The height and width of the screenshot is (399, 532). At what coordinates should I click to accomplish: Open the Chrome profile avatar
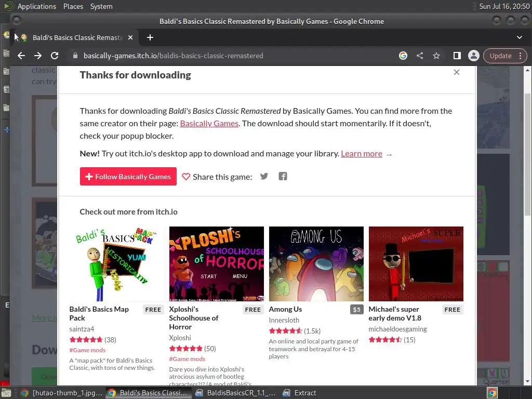click(474, 56)
